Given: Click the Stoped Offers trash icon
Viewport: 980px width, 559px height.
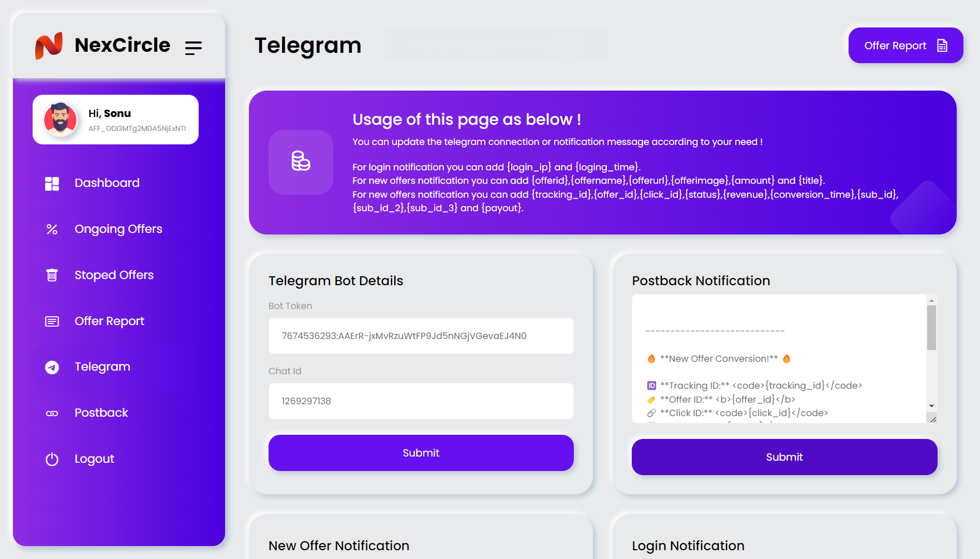Looking at the screenshot, I should [x=52, y=275].
